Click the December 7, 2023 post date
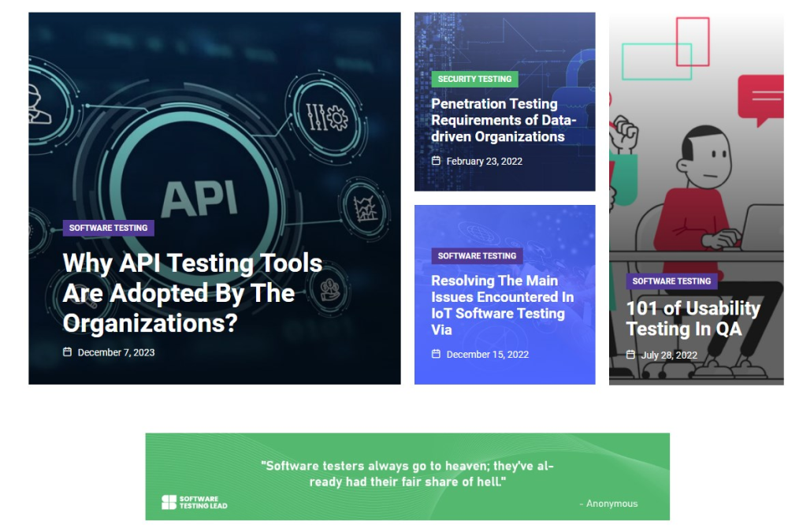This screenshot has height=532, width=788. tap(116, 352)
